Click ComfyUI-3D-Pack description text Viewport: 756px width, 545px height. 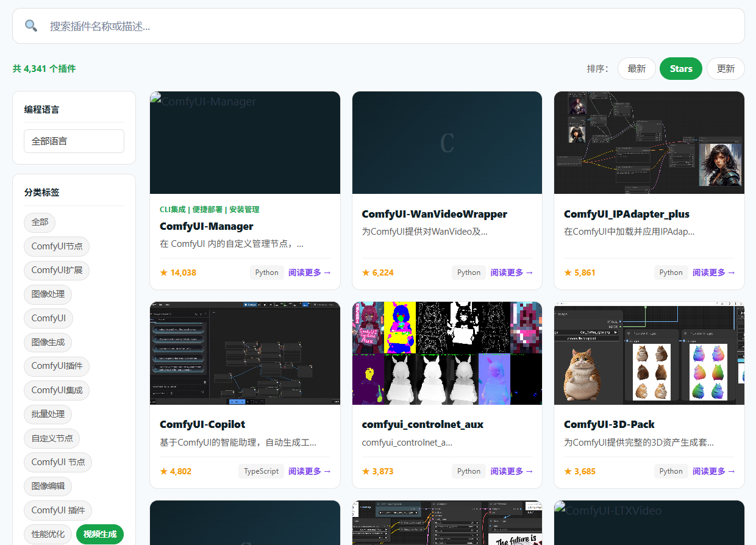pyautogui.click(x=639, y=443)
